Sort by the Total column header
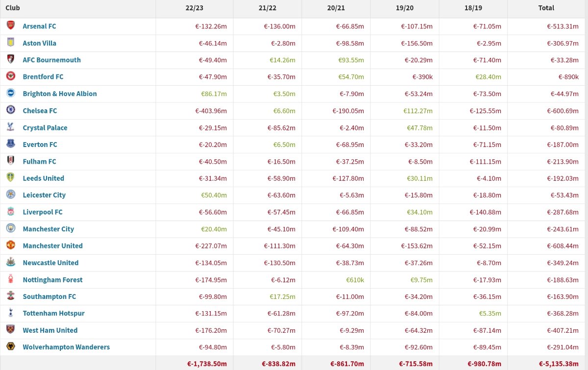Viewport: 588px width, 370px height. click(546, 8)
